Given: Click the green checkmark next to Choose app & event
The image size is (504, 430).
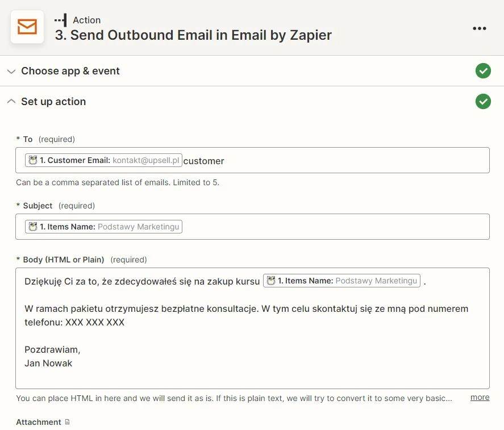Looking at the screenshot, I should tap(483, 70).
